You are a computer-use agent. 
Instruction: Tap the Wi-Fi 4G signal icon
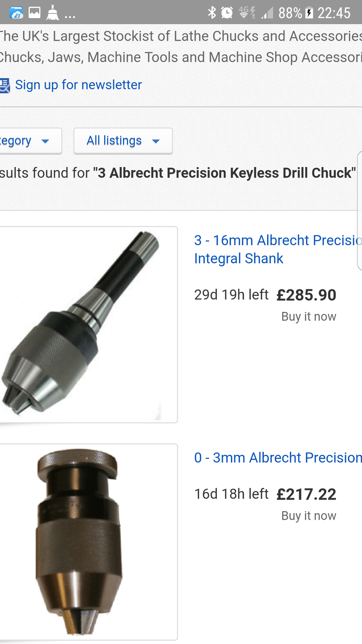[247, 13]
